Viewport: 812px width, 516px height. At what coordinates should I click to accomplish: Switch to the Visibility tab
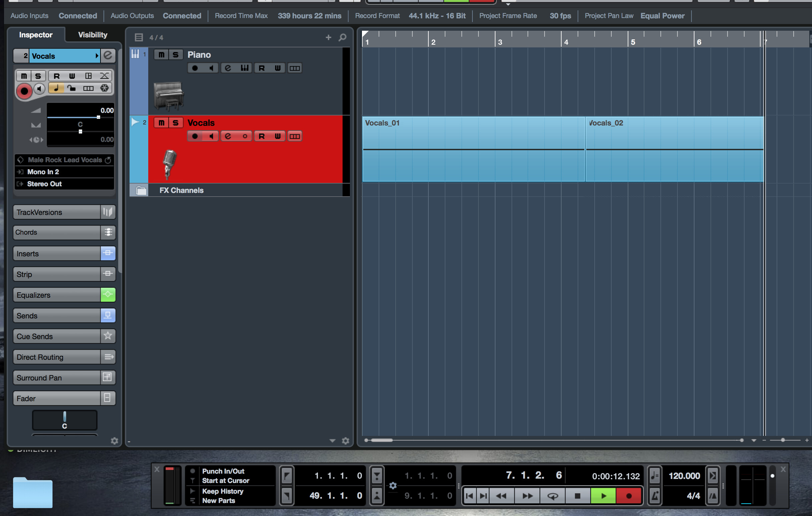(93, 35)
